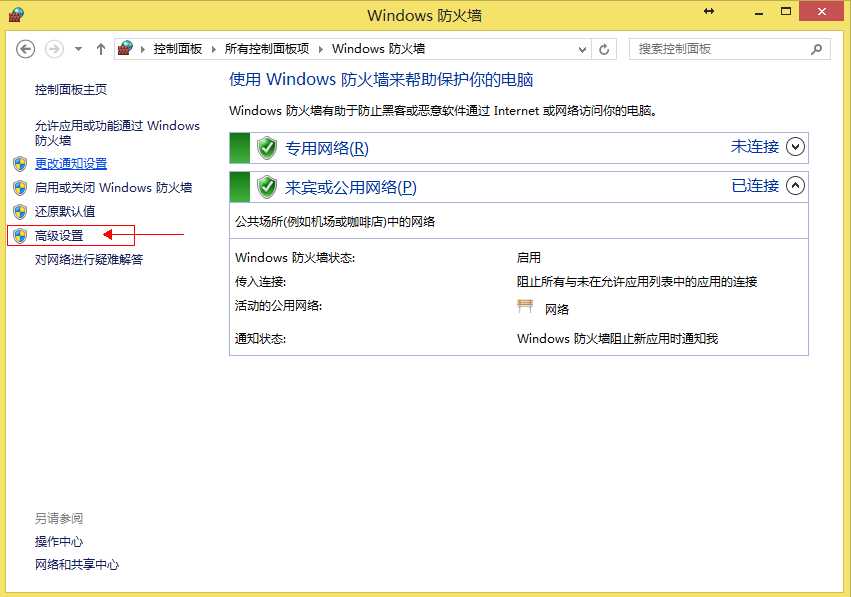Image resolution: width=851 pixels, height=597 pixels.
Task: Click 通知状态 label
Action: pyautogui.click(x=261, y=339)
